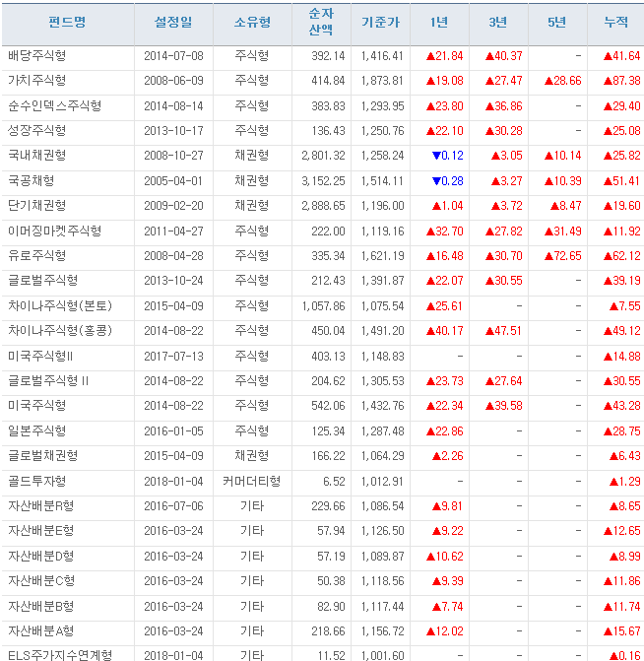Click the 1-year return ▼0.12
Image resolution: width=644 pixels, height=661 pixels.
[x=448, y=156]
